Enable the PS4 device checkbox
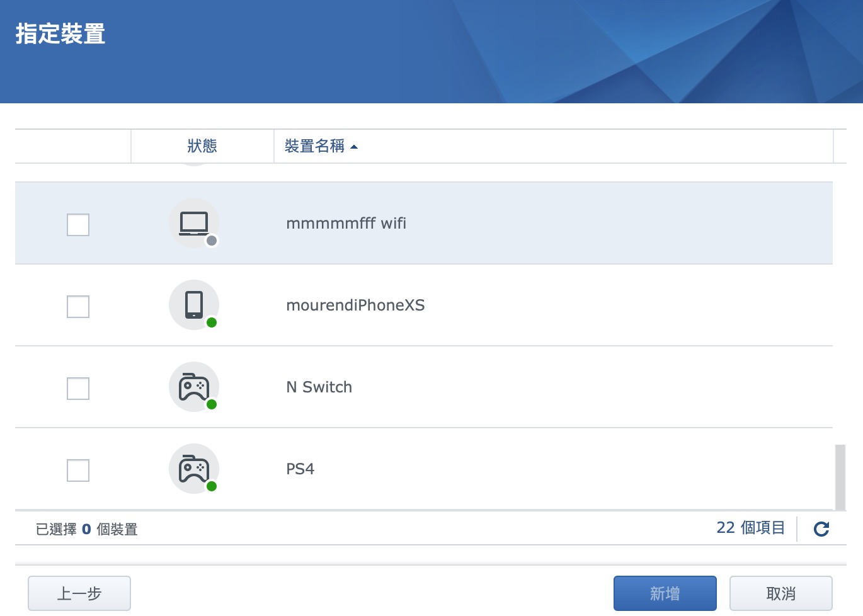Screen dimensions: 863x616 coord(78,471)
